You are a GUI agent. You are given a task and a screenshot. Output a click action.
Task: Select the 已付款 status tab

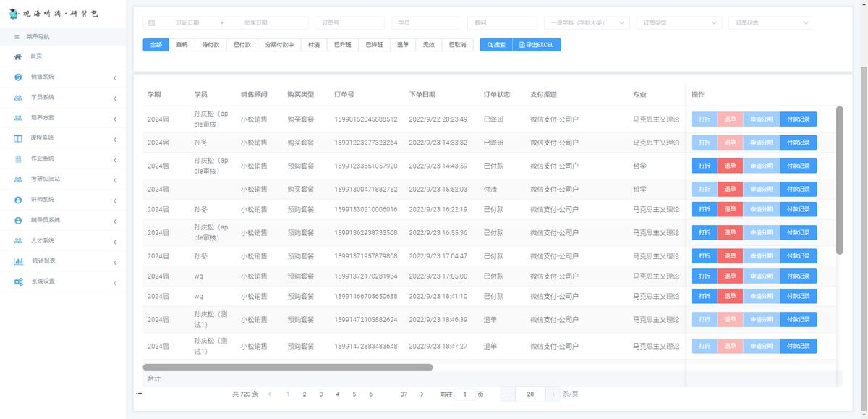(242, 45)
